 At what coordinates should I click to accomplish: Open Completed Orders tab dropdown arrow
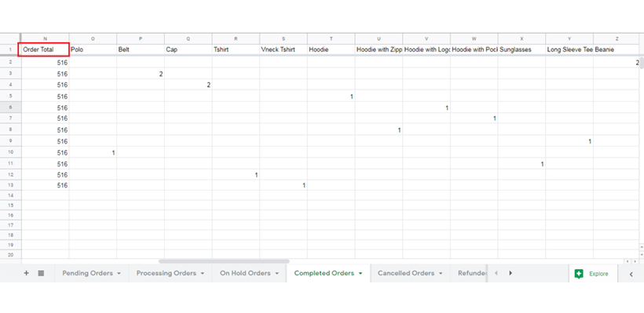(360, 273)
